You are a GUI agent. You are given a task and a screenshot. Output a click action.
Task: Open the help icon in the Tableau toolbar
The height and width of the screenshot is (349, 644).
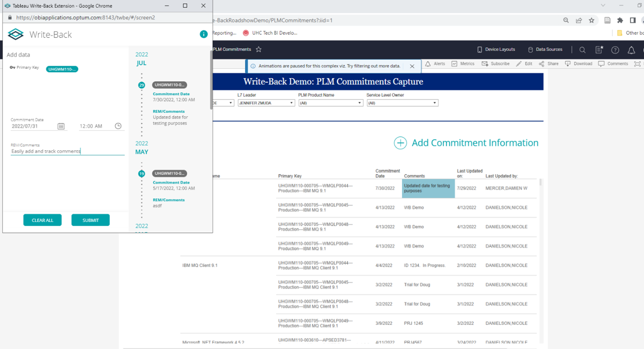click(x=616, y=50)
